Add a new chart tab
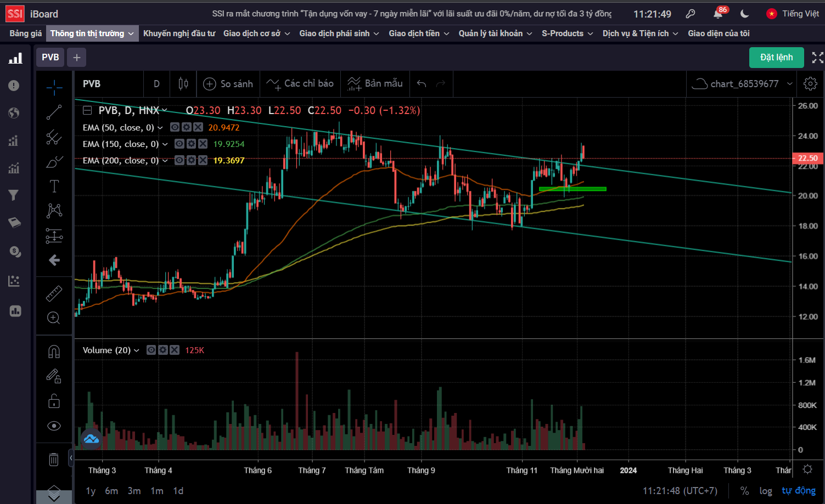Viewport: 825px width, 504px height. tap(77, 57)
